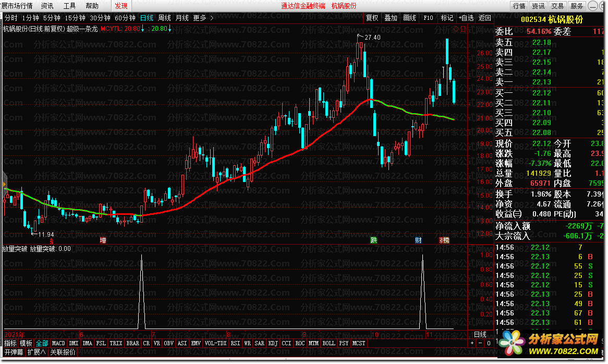This screenshot has width=608, height=364.
Task: Select the BOLL indicator
Action: click(x=329, y=343)
